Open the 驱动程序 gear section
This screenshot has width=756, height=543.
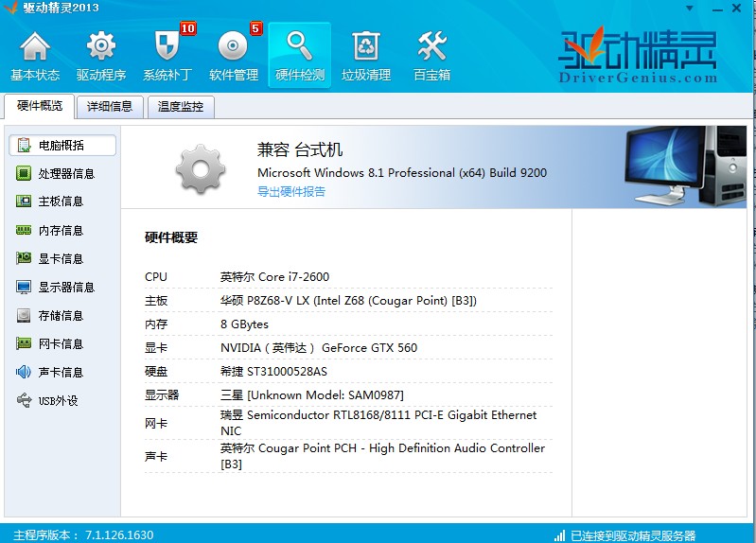click(101, 55)
